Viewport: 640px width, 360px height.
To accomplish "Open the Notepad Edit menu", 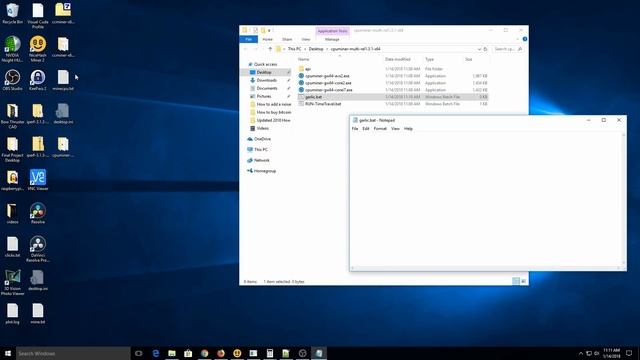I will (366, 129).
